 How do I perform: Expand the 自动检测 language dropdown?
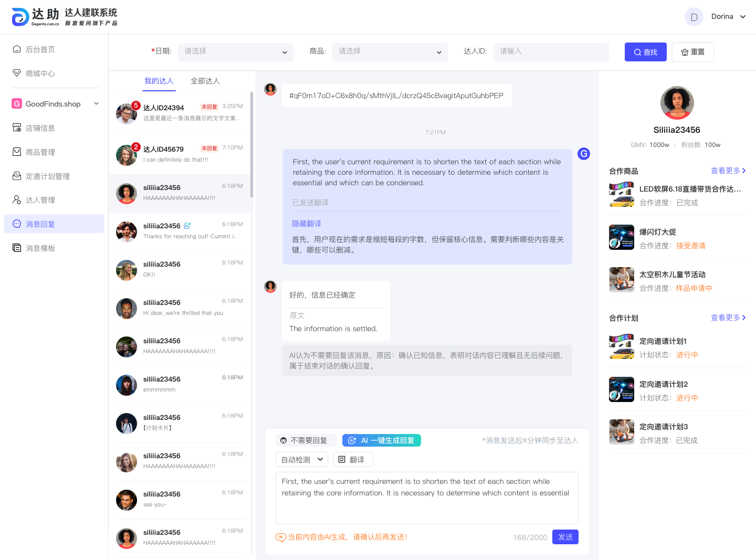coord(302,460)
